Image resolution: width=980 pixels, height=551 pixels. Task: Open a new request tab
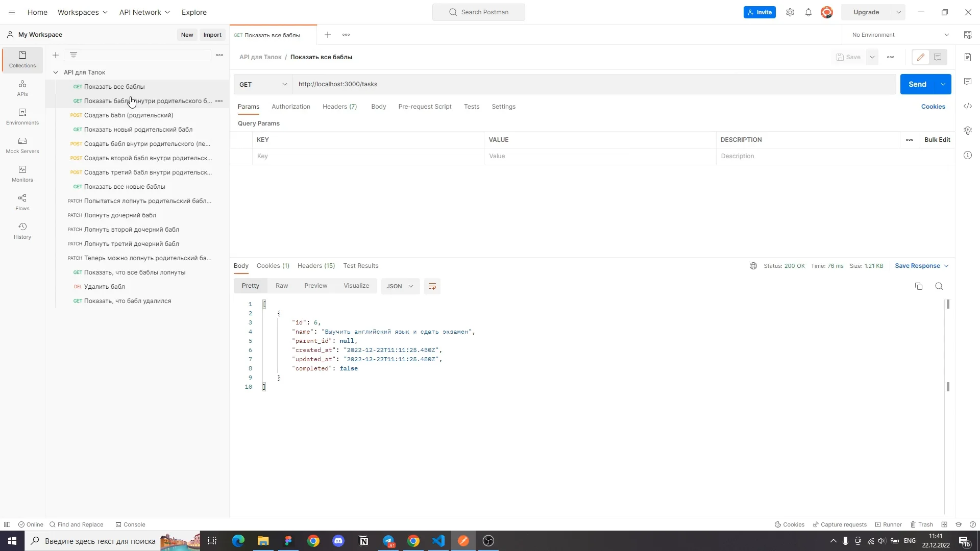328,35
